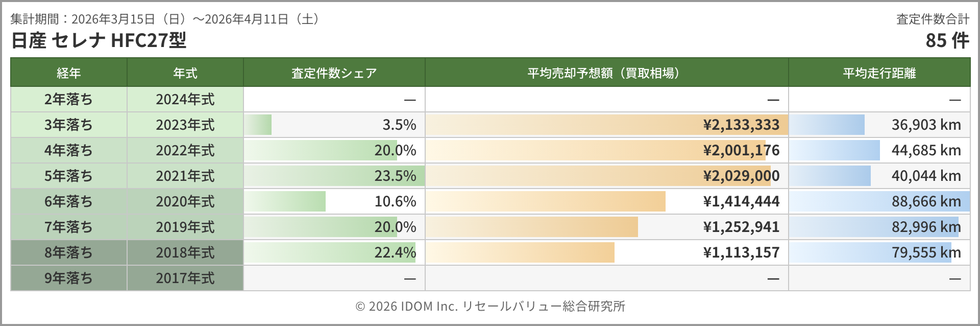This screenshot has width=980, height=326.
Task: Click the ¥2,133,333 price bar
Action: tap(606, 125)
